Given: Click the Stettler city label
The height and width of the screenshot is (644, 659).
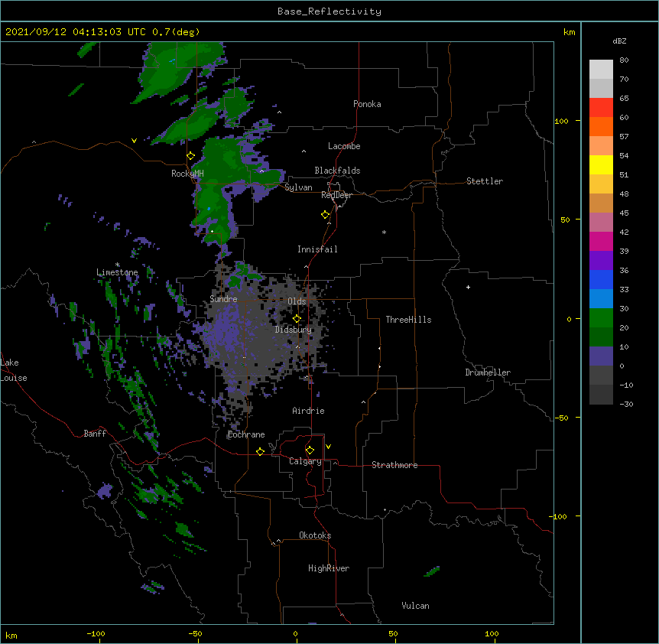Looking at the screenshot, I should tap(485, 181).
